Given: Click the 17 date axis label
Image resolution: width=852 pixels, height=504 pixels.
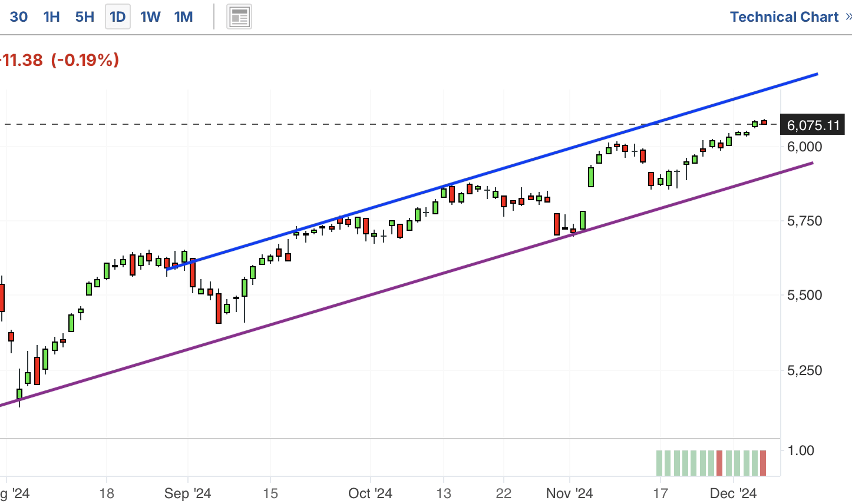Looking at the screenshot, I should point(661,493).
